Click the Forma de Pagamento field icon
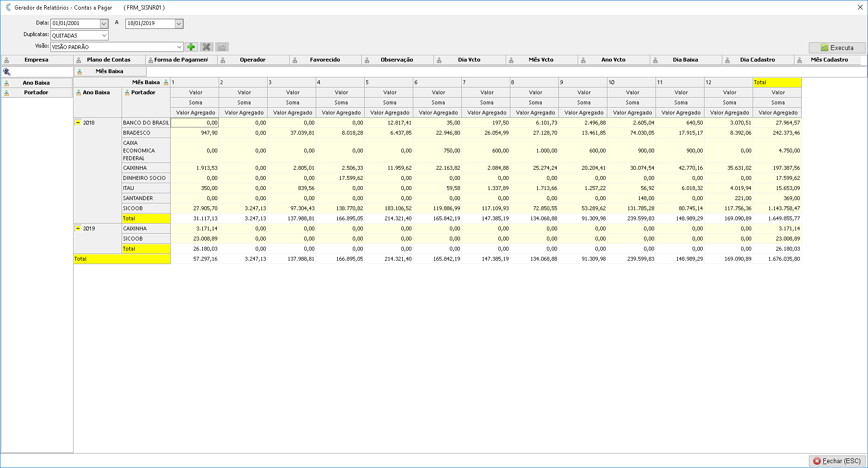This screenshot has width=868, height=468. tap(151, 60)
